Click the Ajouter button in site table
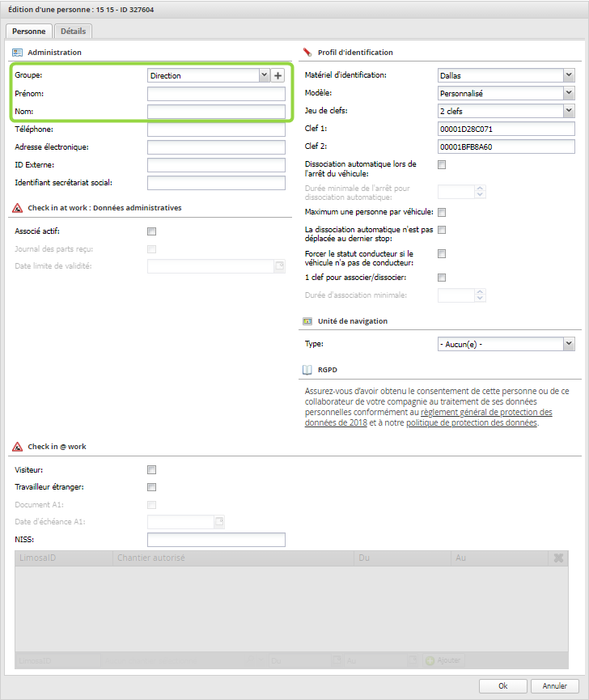Screen dimensions: 589x700 pos(443,660)
